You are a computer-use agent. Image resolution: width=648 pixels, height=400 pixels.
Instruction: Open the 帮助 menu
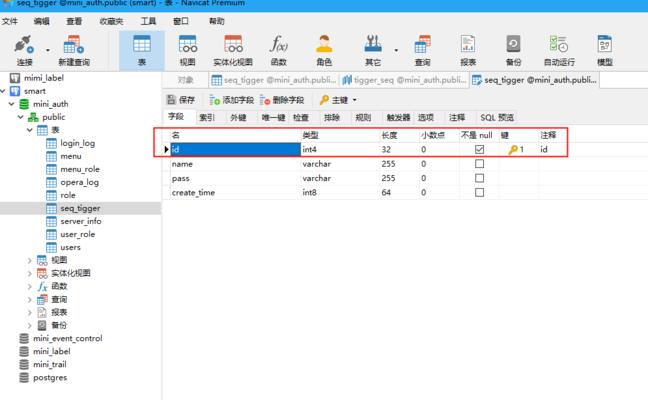(217, 21)
